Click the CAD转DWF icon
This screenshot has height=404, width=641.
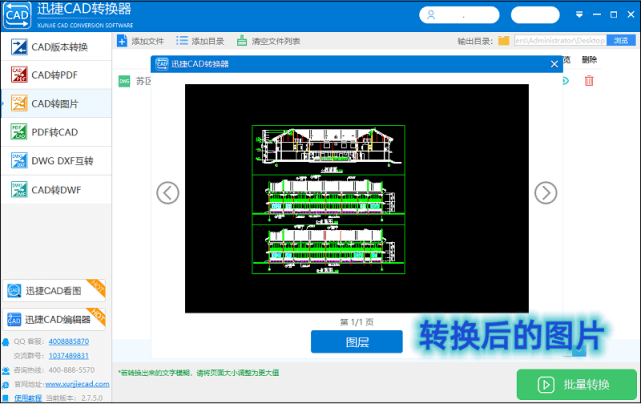click(19, 189)
